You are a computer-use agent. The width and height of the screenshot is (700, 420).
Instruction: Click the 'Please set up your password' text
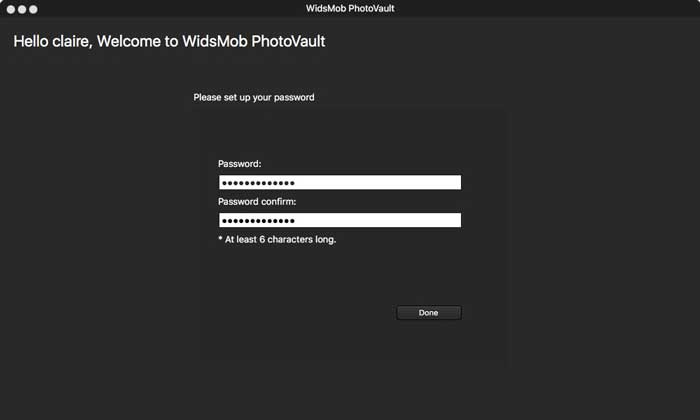click(254, 97)
